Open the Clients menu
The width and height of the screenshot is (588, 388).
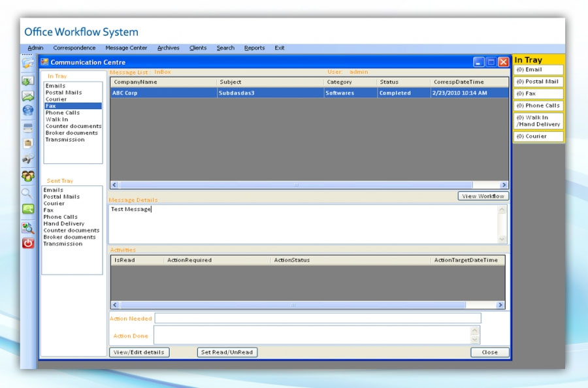198,48
